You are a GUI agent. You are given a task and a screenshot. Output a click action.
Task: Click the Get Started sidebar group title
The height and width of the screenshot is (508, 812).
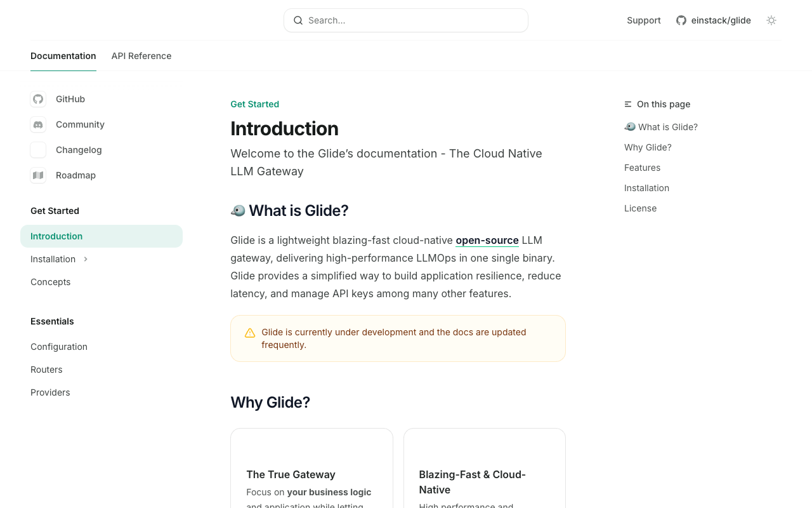[55, 211]
